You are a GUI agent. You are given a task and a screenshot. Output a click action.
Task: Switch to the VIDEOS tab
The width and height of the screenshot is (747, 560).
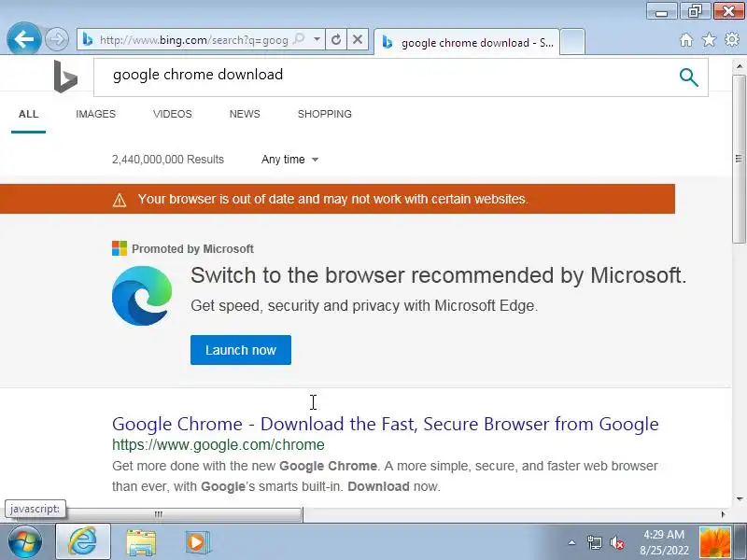(x=173, y=114)
